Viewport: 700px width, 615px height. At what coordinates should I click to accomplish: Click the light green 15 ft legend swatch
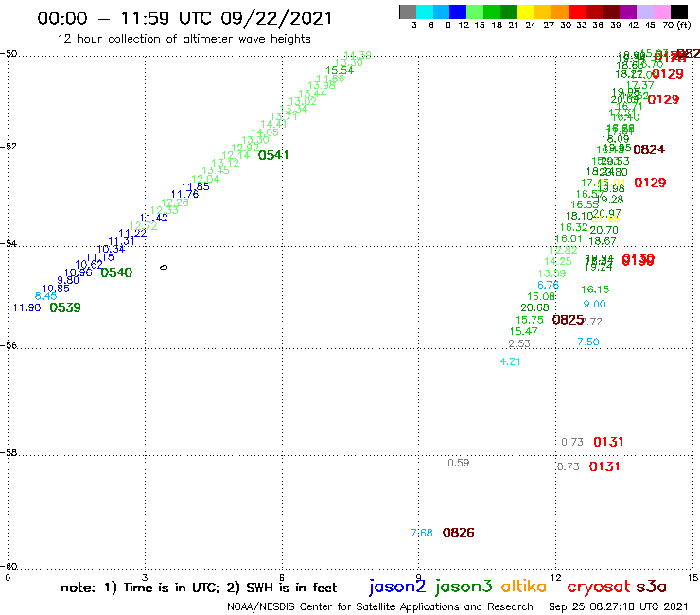[475, 11]
